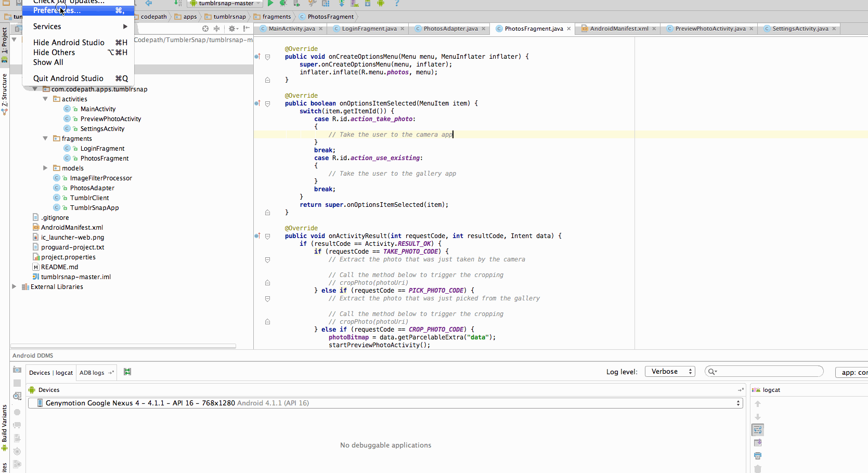Open the tumblrsnap-master run configuration dropdown
The height and width of the screenshot is (473, 868).
pos(225,3)
